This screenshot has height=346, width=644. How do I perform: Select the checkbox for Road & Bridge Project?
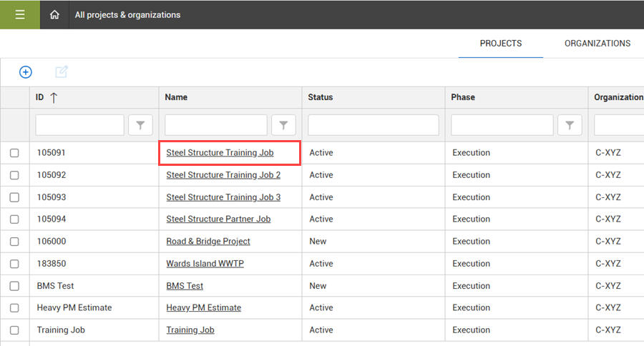tap(14, 242)
